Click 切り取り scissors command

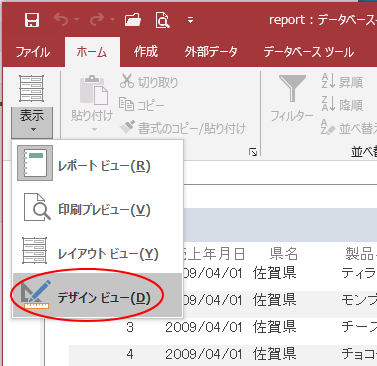(x=149, y=82)
